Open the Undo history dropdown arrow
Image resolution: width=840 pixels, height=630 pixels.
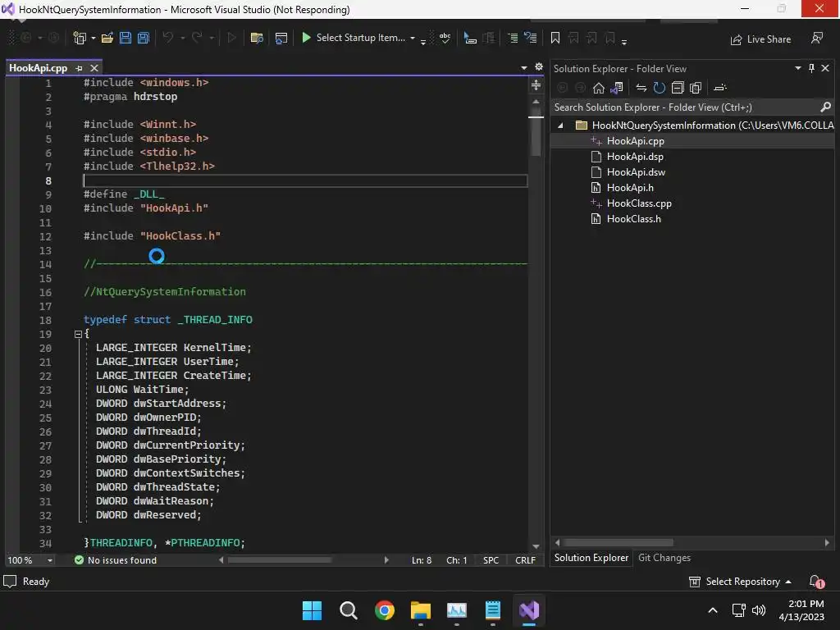183,38
